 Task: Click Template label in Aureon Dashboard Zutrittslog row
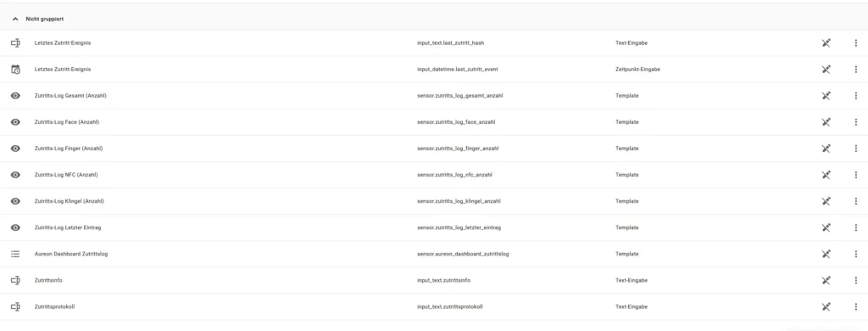point(627,254)
